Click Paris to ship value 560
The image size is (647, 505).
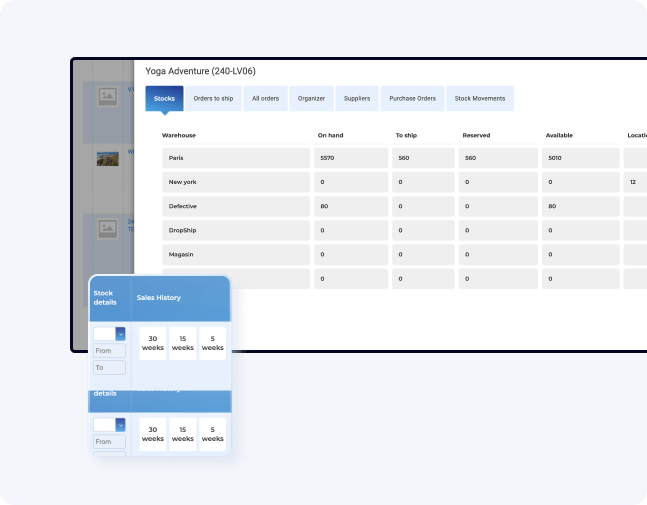[x=423, y=158]
